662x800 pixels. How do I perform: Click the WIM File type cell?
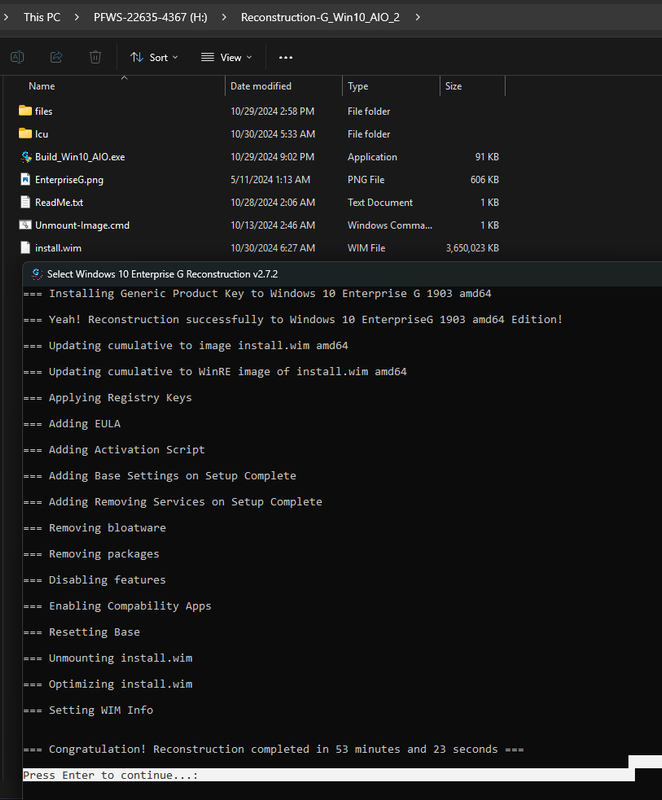[366, 248]
